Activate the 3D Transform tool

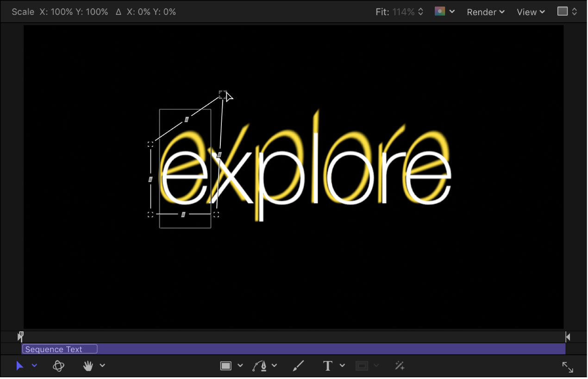point(58,366)
